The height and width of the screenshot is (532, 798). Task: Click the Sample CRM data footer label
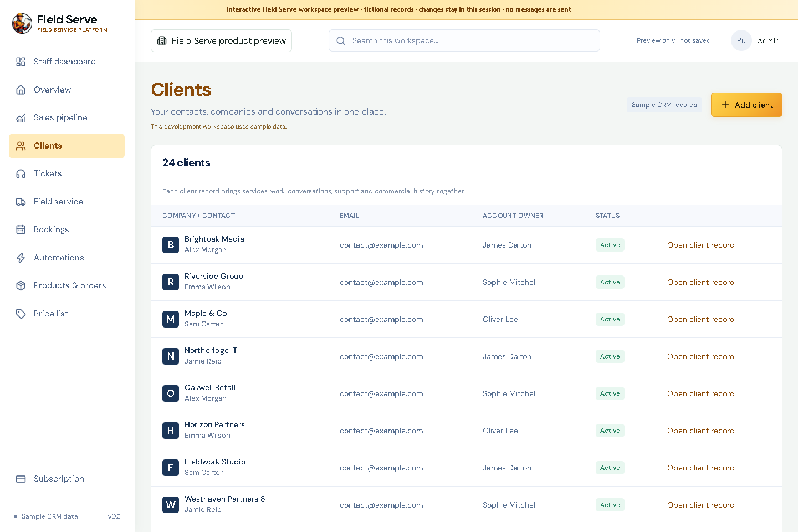[49, 516]
